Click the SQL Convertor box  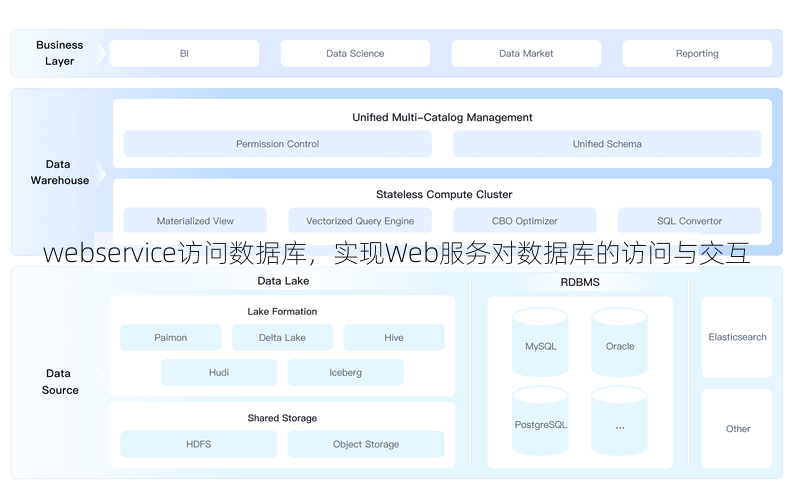(x=690, y=221)
